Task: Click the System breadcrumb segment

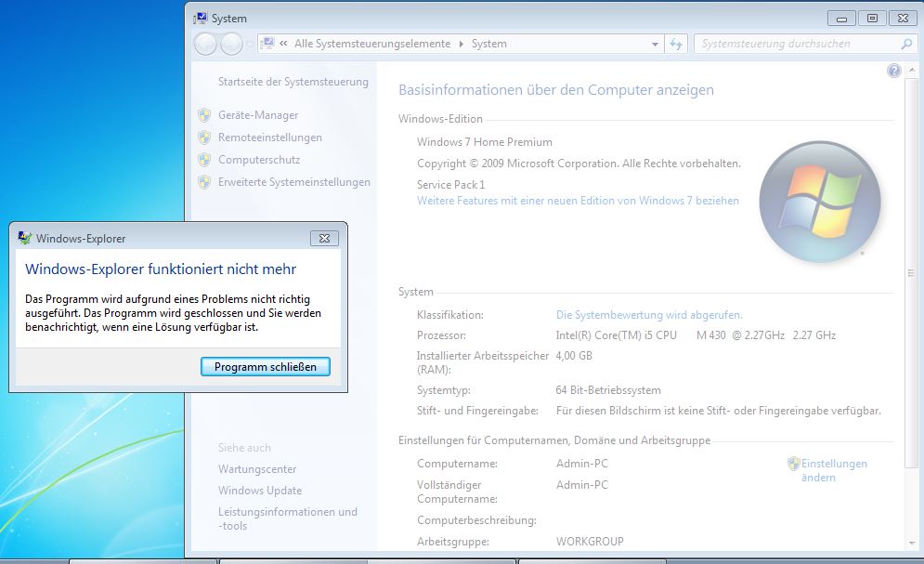Action: 488,44
